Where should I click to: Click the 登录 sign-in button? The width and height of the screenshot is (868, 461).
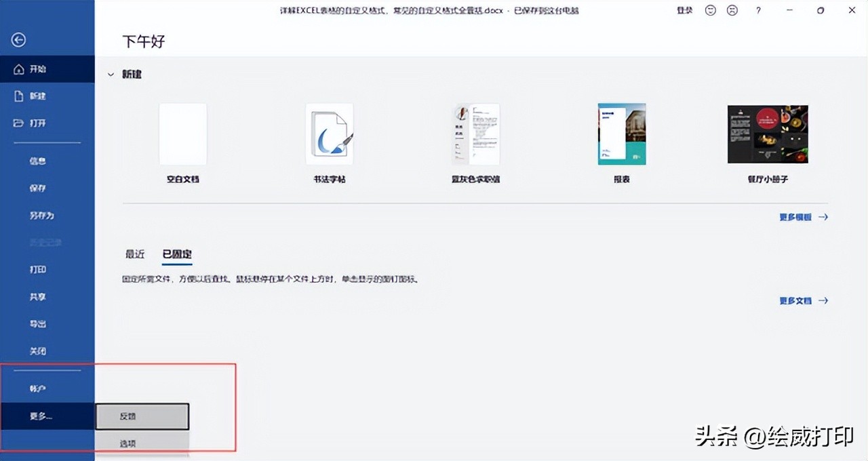pyautogui.click(x=684, y=10)
